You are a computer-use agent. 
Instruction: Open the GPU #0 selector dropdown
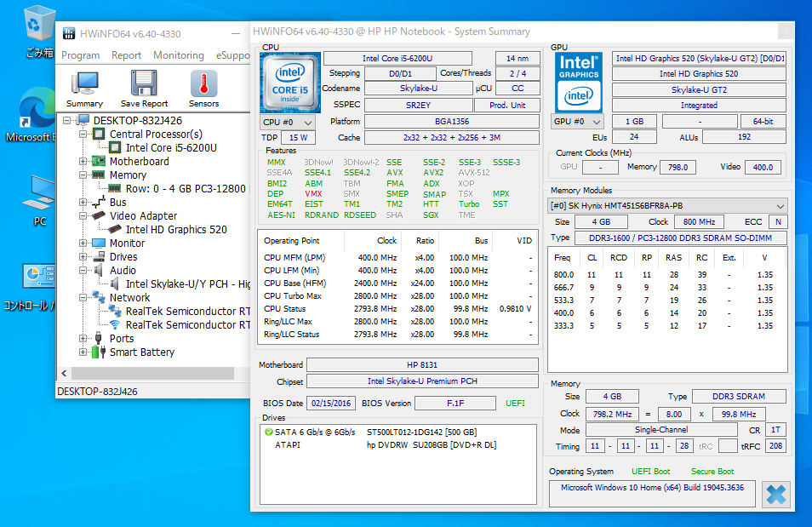click(579, 122)
